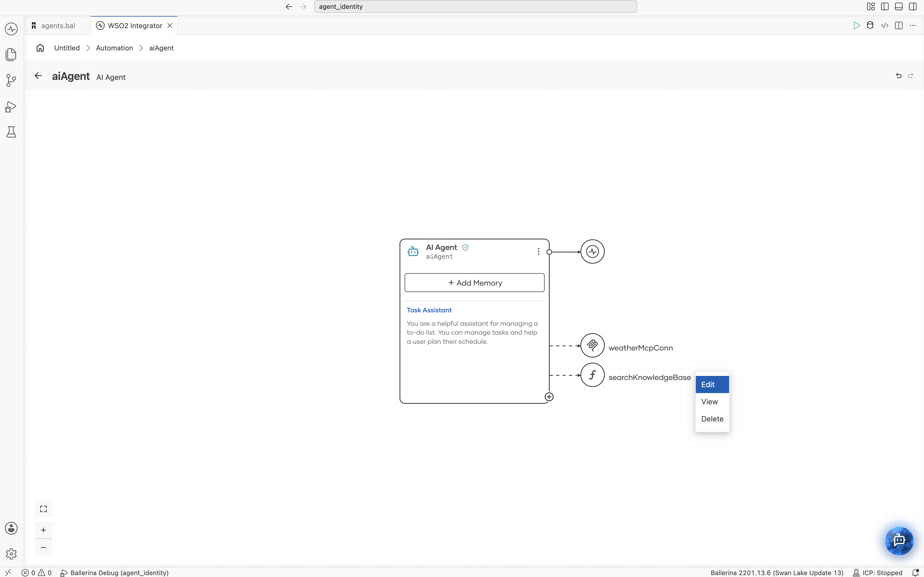Open the Explorer files icon
Screen dimensions: 924x577
pos(11,54)
